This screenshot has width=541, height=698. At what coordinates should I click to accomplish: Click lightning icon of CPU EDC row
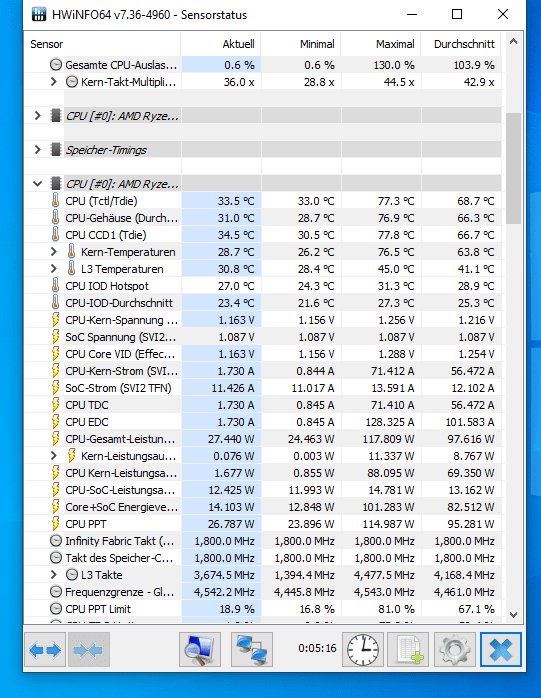coord(55,422)
